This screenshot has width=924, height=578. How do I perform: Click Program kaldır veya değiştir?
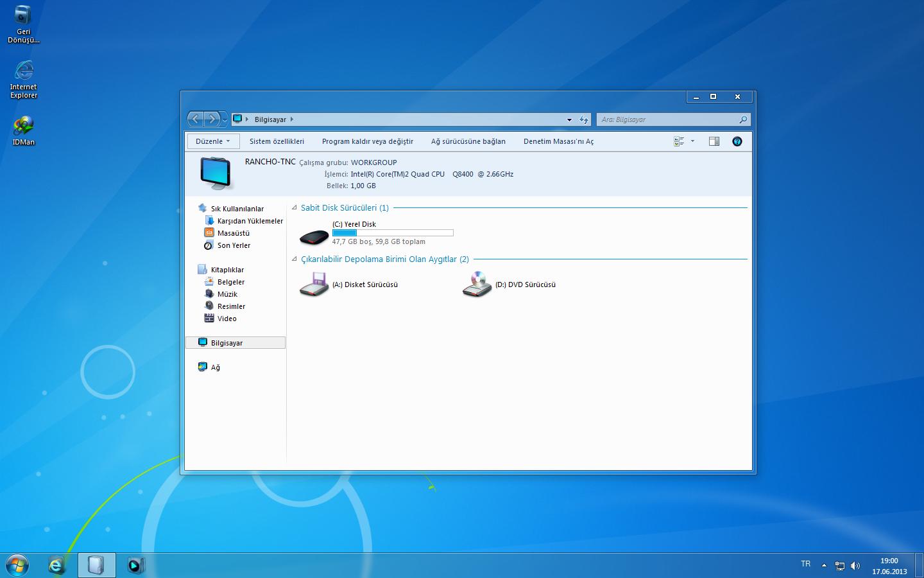tap(367, 141)
